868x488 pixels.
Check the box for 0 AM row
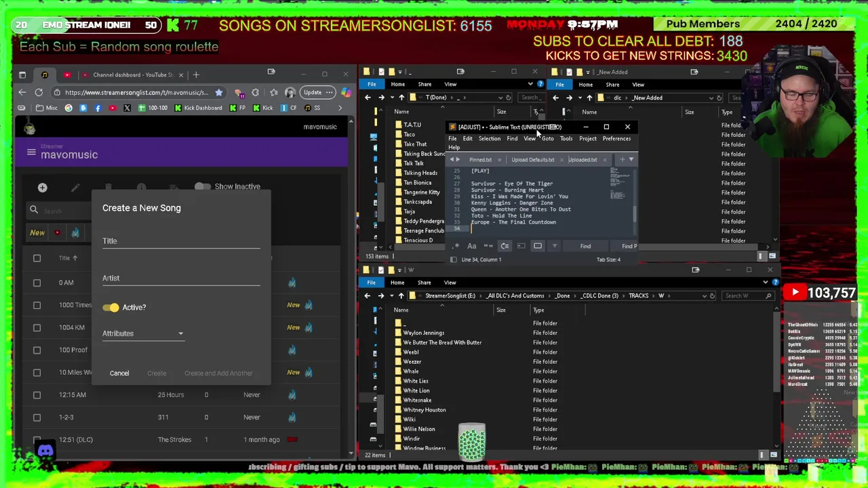coord(37,283)
